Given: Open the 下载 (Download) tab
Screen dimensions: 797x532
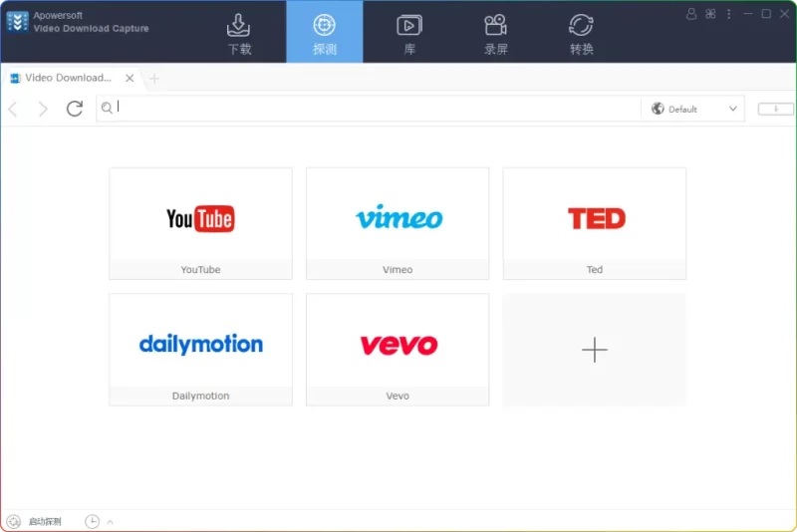Looking at the screenshot, I should tap(239, 33).
